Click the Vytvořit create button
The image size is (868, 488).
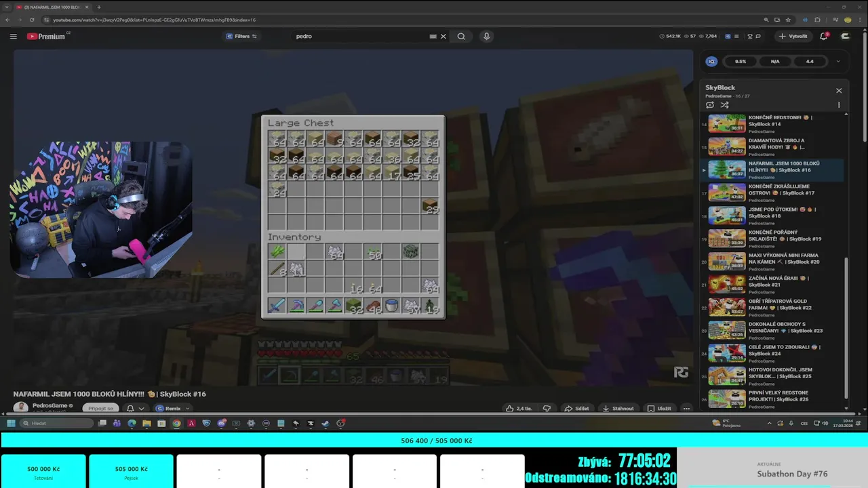tap(793, 37)
